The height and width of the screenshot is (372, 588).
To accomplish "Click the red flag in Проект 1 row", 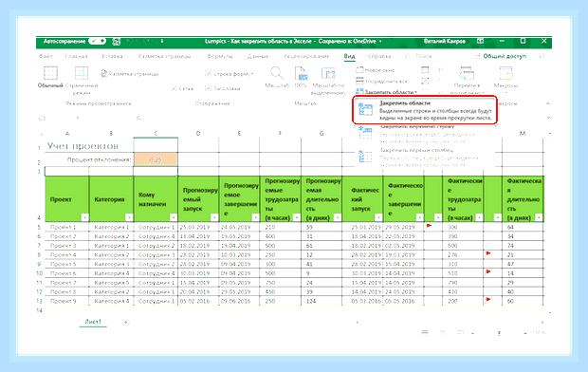I will point(429,226).
